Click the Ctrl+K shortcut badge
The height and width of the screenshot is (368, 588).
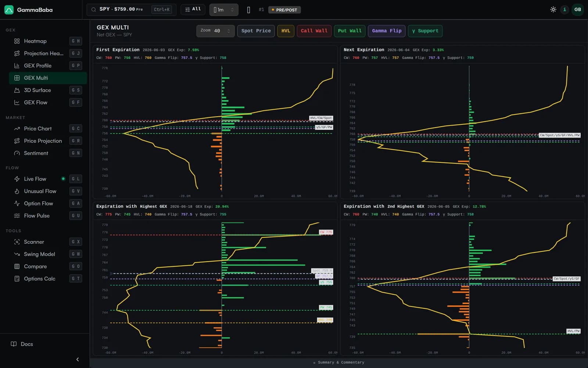click(x=162, y=10)
